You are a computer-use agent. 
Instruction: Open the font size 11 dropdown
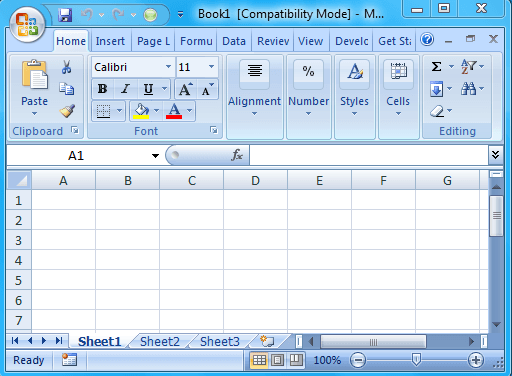(x=211, y=67)
